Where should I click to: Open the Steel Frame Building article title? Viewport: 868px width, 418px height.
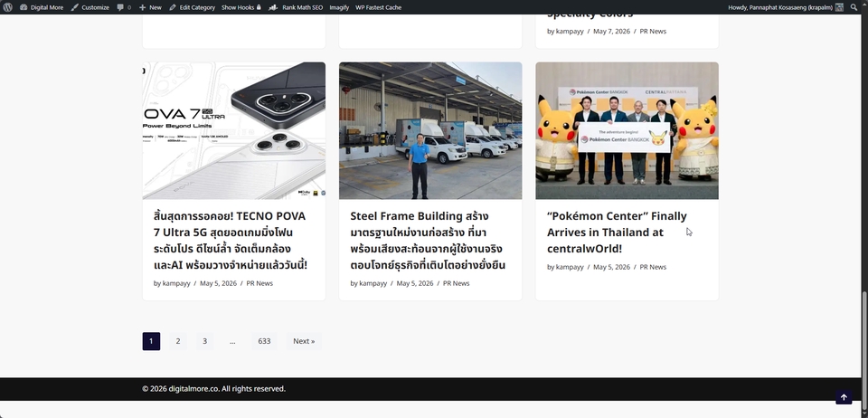coord(428,241)
